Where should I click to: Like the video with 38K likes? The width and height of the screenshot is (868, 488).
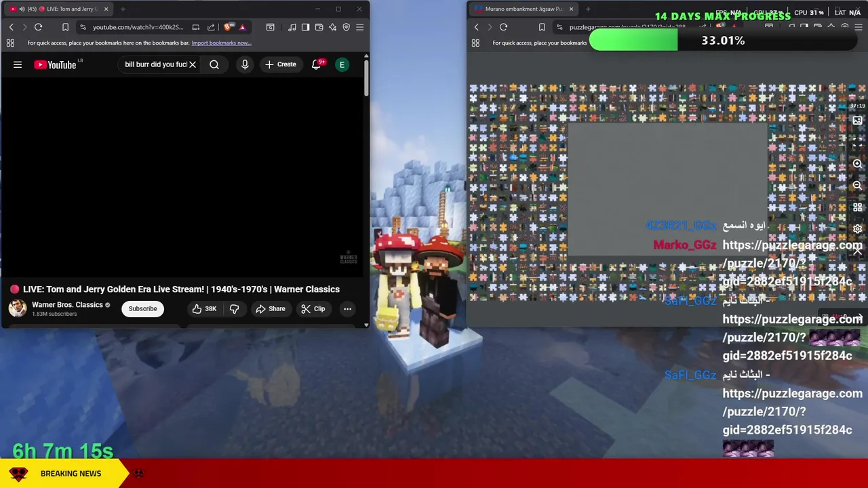coord(204,309)
